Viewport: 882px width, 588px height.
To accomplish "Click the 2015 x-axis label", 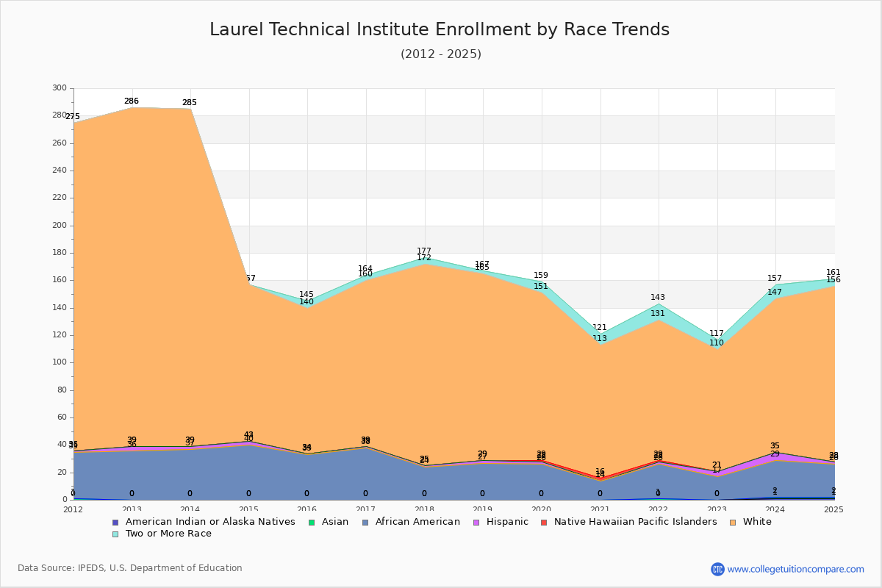I will click(248, 509).
